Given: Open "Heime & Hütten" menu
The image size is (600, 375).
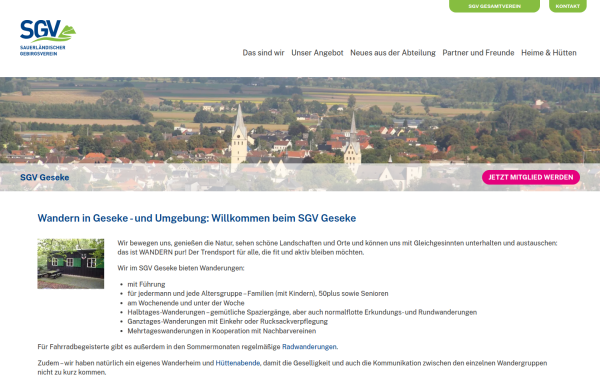Looking at the screenshot, I should pyautogui.click(x=549, y=53).
